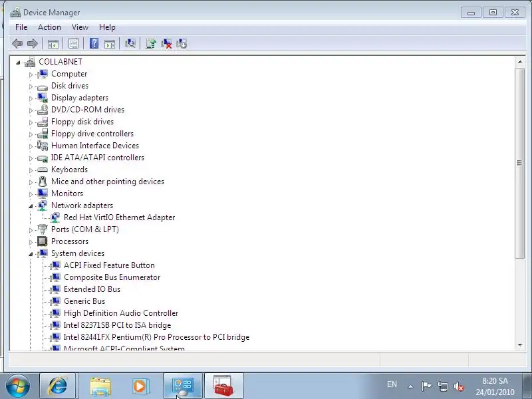Expand the Floppy disk drives category

coord(31,122)
